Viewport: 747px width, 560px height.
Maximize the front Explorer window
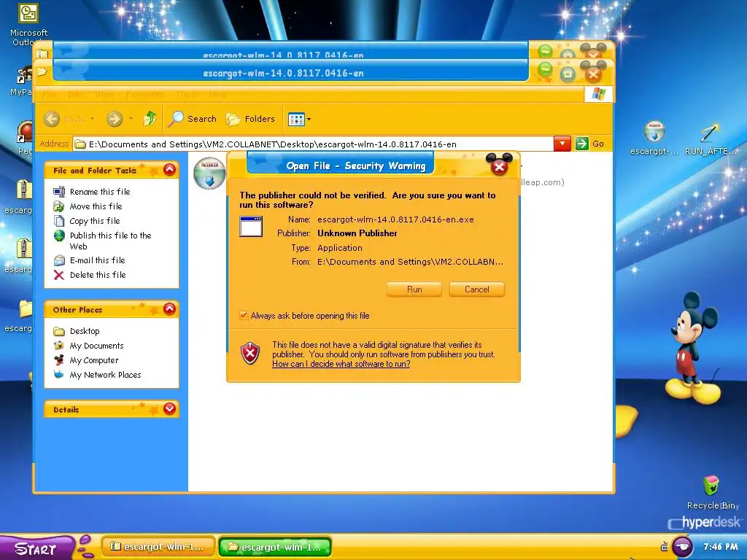568,74
